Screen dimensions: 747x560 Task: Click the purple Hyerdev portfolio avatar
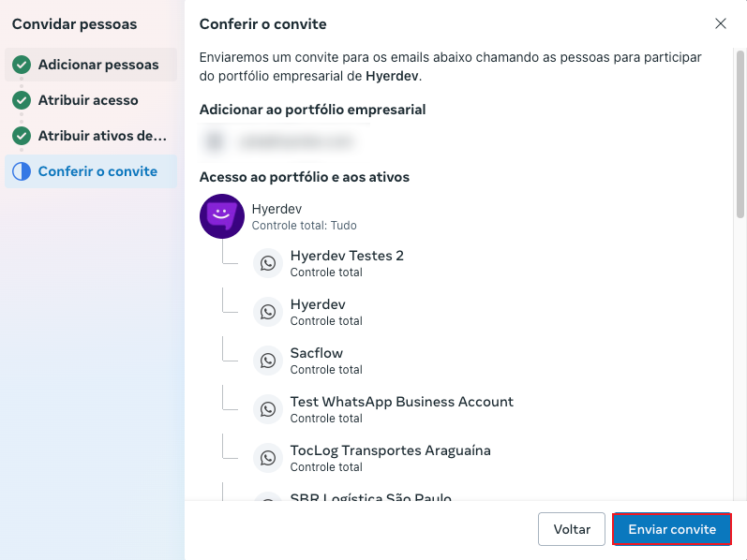point(222,216)
